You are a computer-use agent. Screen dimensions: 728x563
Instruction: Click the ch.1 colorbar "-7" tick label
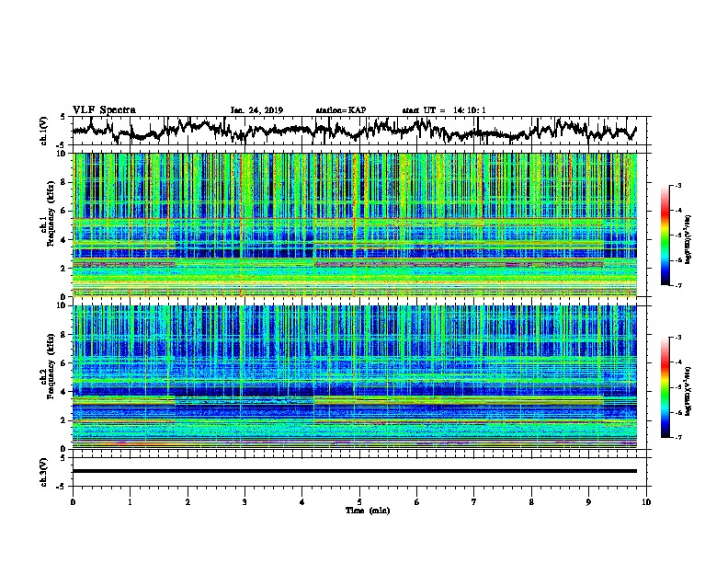pos(678,285)
